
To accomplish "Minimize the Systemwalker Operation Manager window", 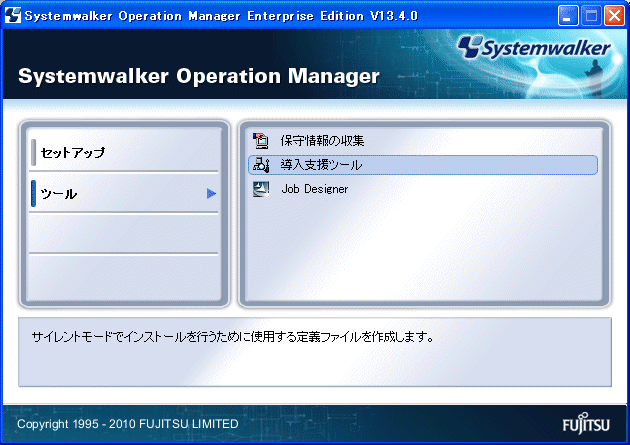I will coord(568,16).
